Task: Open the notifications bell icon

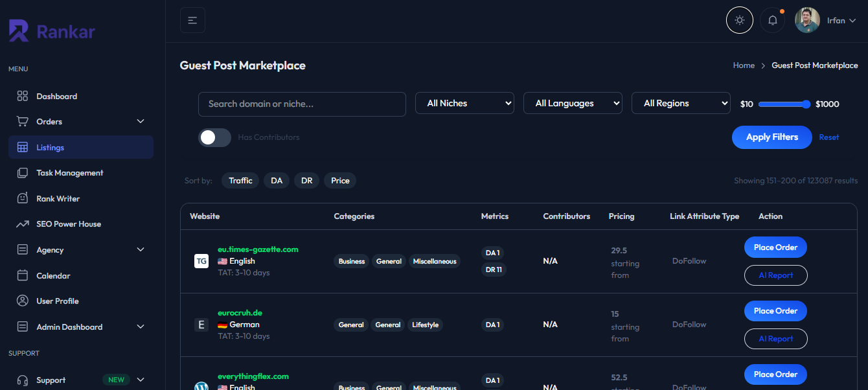Action: point(772,20)
